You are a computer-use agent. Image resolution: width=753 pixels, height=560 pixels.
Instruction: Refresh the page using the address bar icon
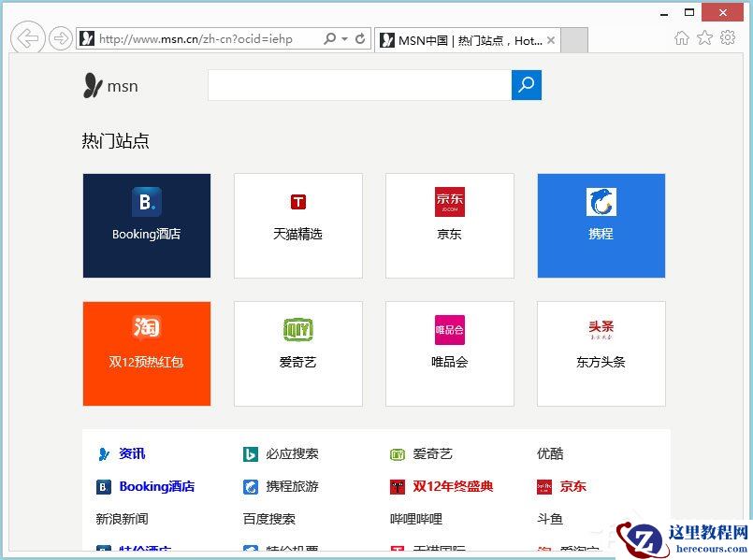[359, 38]
